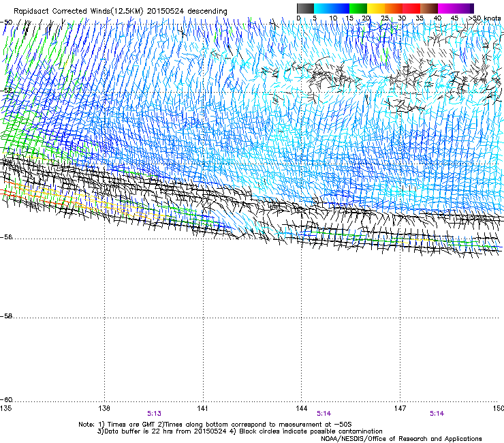Click the '135' longitude label
The height and width of the screenshot is (443, 504).
5,408
